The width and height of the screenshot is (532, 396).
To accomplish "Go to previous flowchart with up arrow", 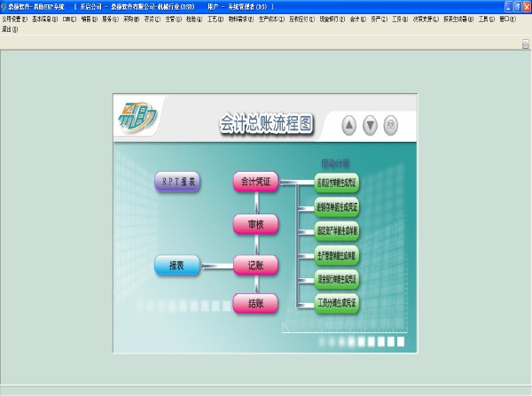I will tap(348, 126).
